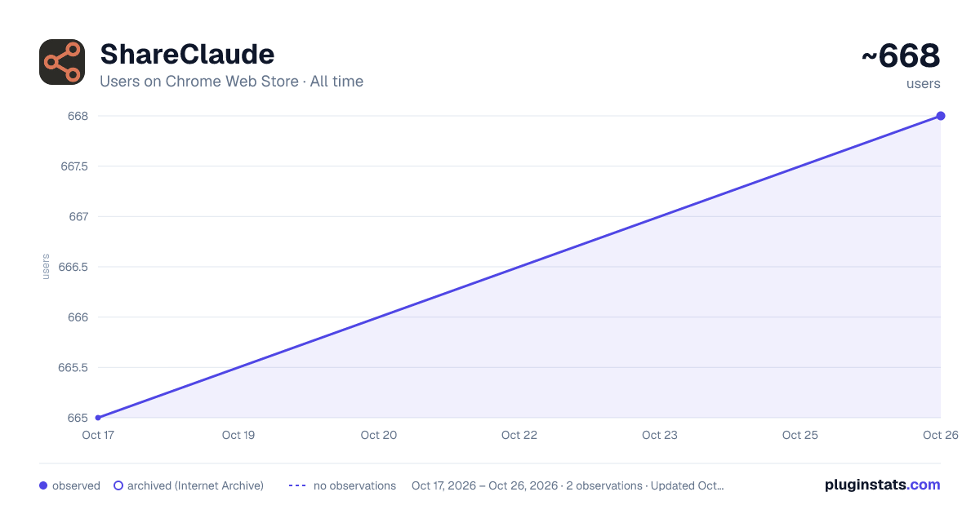
Task: Click the vertical 'users' y-axis title
Action: click(x=46, y=267)
